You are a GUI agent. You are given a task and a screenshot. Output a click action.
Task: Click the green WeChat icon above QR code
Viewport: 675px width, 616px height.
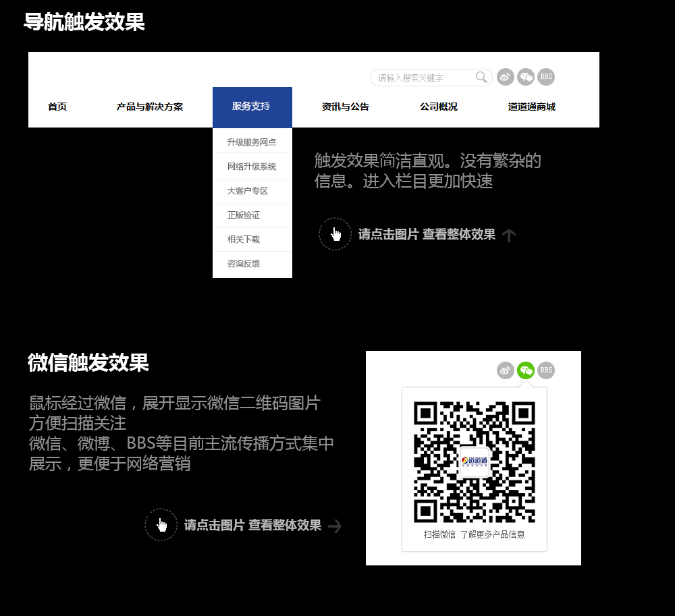pyautogui.click(x=526, y=370)
